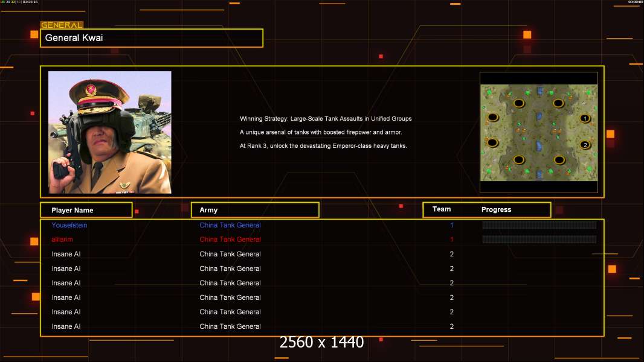This screenshot has height=362, width=644.
Task: Click General Kwai's portrait image
Action: point(109,132)
